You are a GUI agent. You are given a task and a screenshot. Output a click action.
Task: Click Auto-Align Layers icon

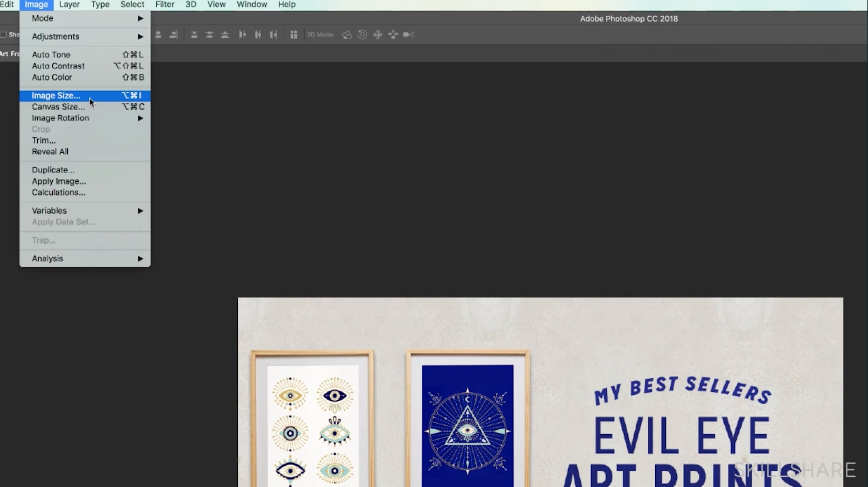294,34
